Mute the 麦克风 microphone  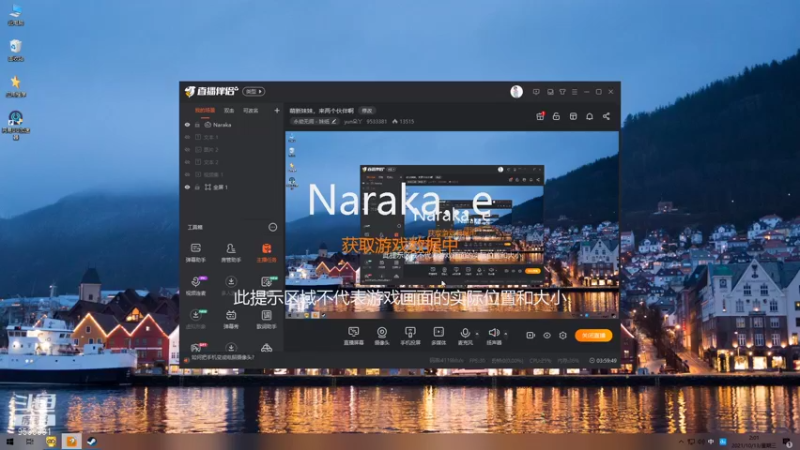[465, 336]
